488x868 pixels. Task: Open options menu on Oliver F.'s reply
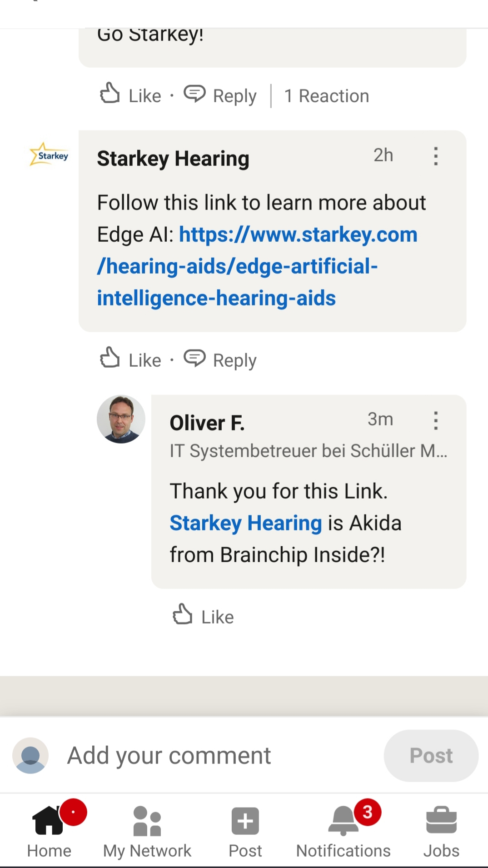coord(436,420)
